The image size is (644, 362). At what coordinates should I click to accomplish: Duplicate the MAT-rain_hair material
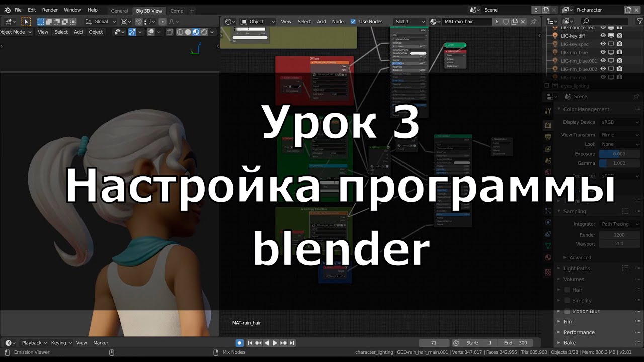coord(515,21)
